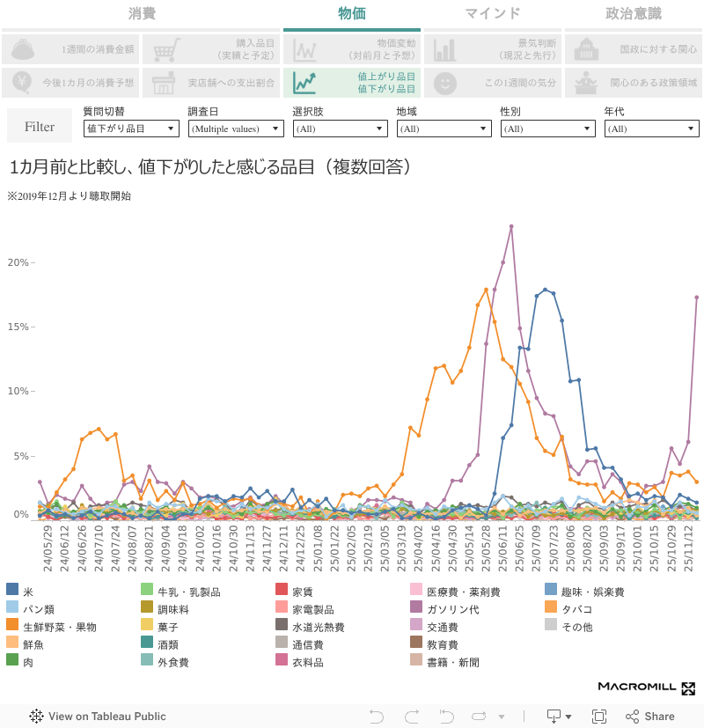Screen dimensions: 704x728
Task: Select 牛乳・乳製品 legend label
Action: [189, 592]
